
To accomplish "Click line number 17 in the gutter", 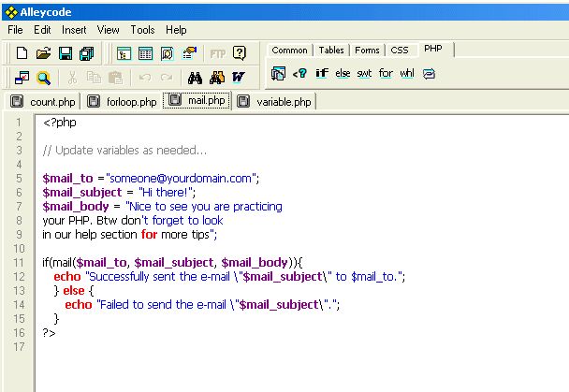I will point(19,347).
